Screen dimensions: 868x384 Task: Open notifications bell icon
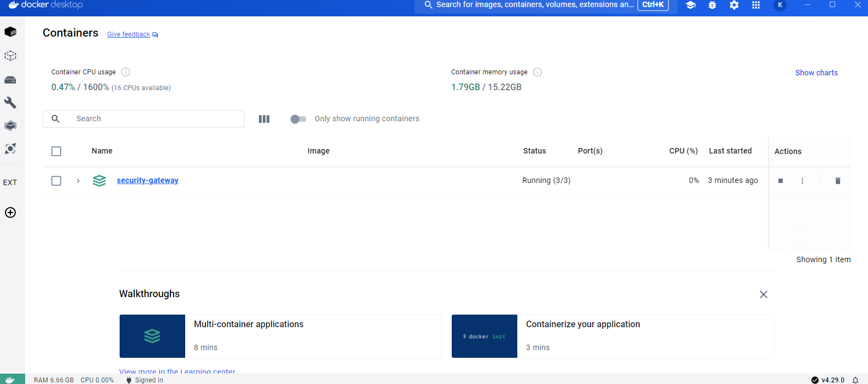(855, 380)
